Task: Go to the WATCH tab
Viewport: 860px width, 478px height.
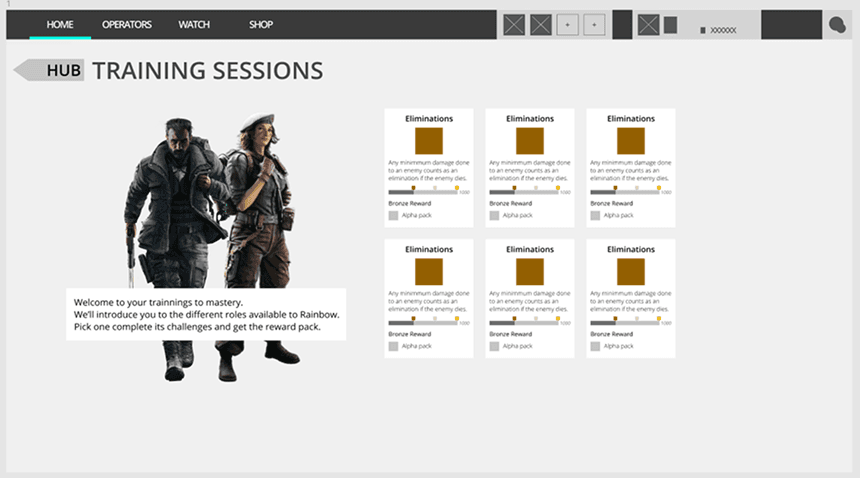Action: pyautogui.click(x=194, y=25)
